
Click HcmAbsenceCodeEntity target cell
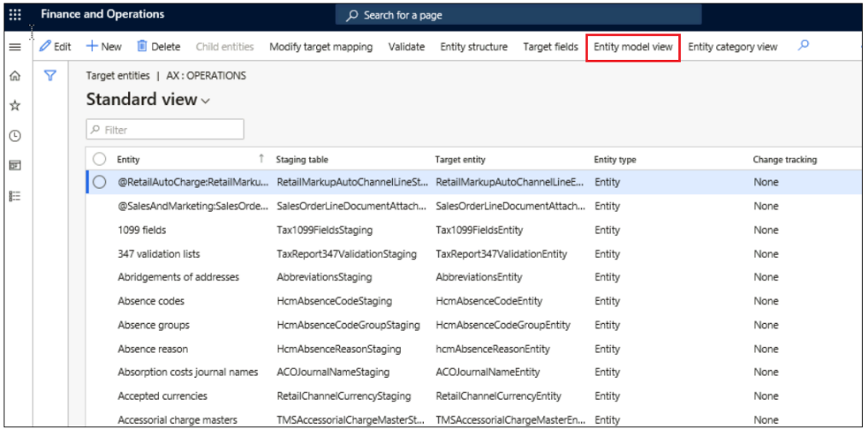[x=489, y=302]
